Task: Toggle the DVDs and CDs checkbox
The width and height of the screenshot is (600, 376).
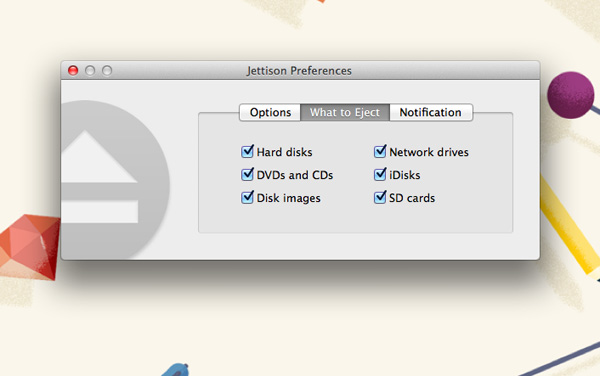Action: click(247, 175)
